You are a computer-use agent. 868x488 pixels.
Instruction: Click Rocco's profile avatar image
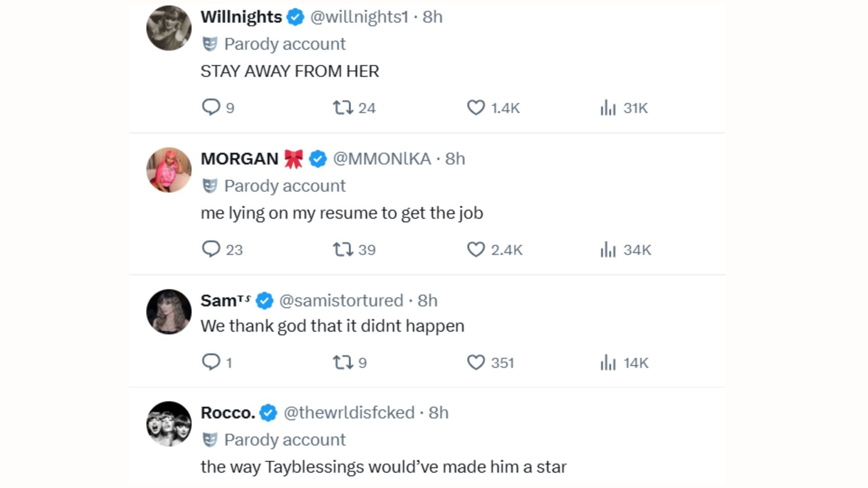169,424
